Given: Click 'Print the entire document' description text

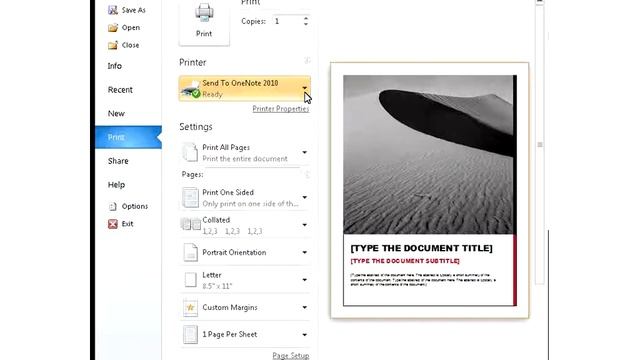Looking at the screenshot, I should (245, 159).
